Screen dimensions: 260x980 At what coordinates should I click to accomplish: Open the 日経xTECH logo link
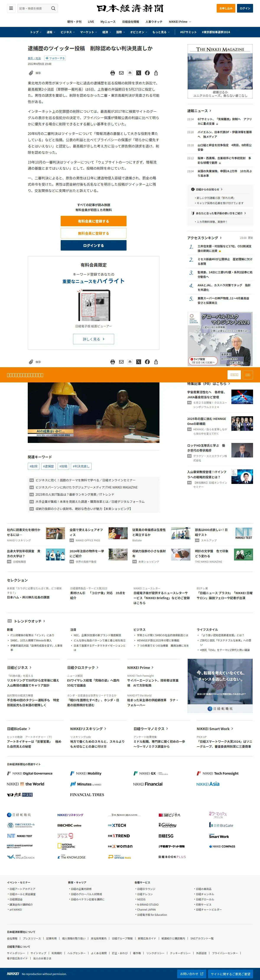117,825
